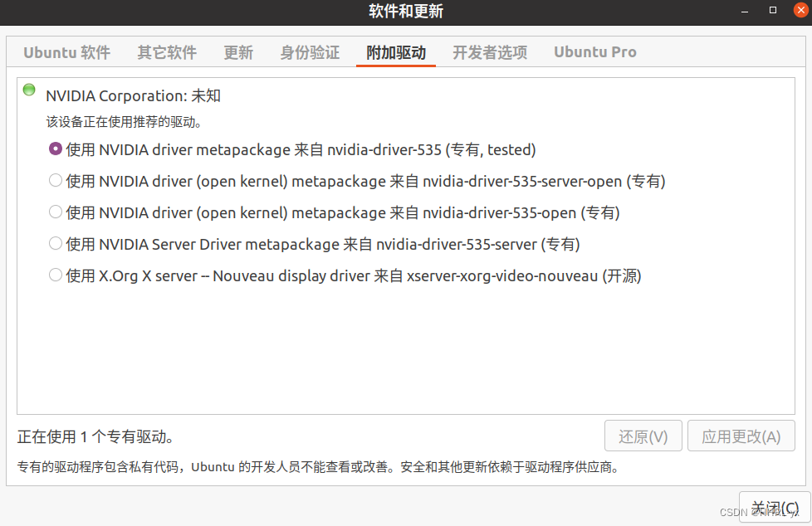The image size is (812, 526).
Task: Click the 附加驱动 tab
Action: tap(396, 52)
